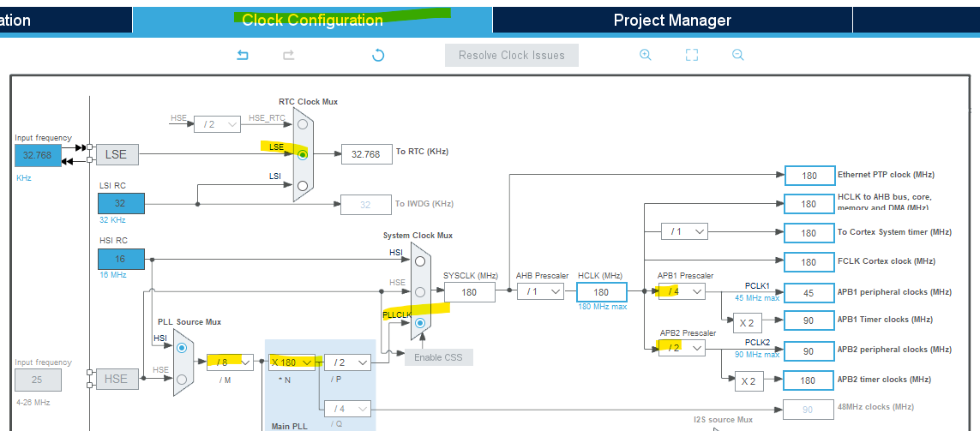Click the '90 MHz max' PCLK2 note

click(x=757, y=355)
